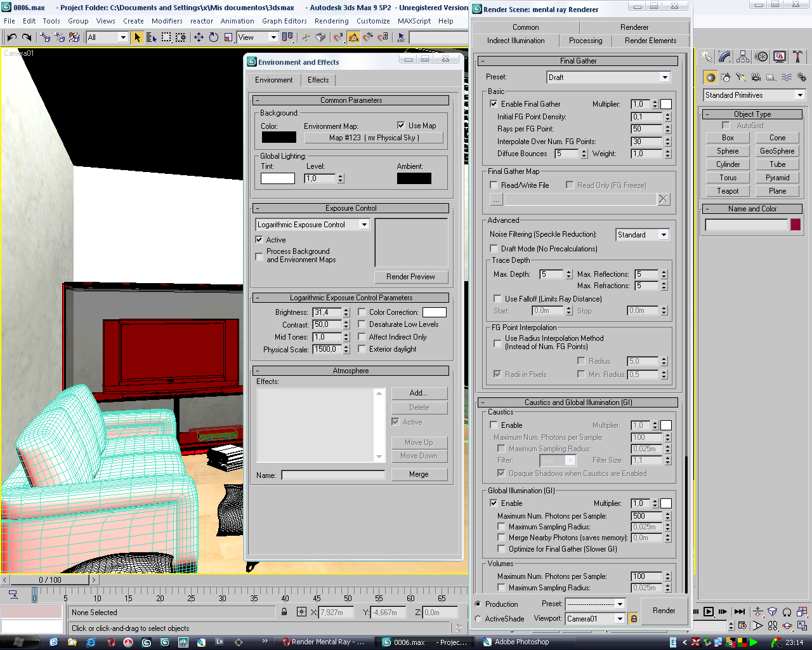
Task: Create a Teapot primitive
Action: click(x=728, y=191)
